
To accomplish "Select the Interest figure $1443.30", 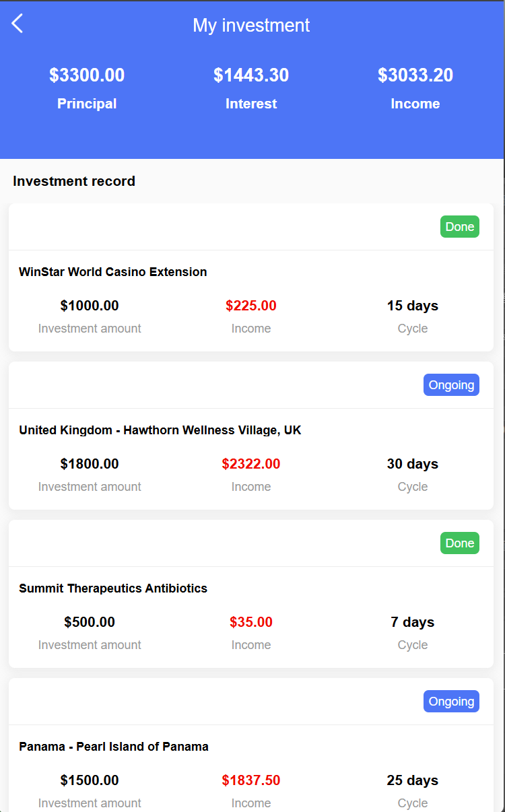I will 251,75.
